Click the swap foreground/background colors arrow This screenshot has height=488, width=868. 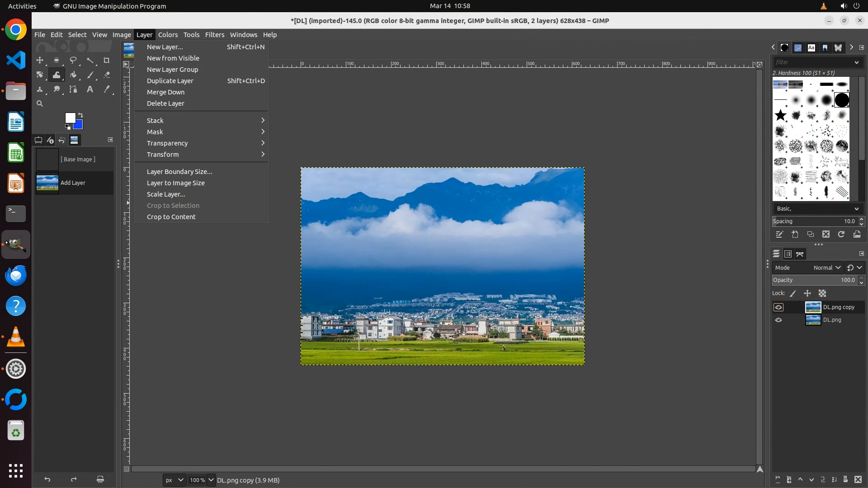(80, 115)
